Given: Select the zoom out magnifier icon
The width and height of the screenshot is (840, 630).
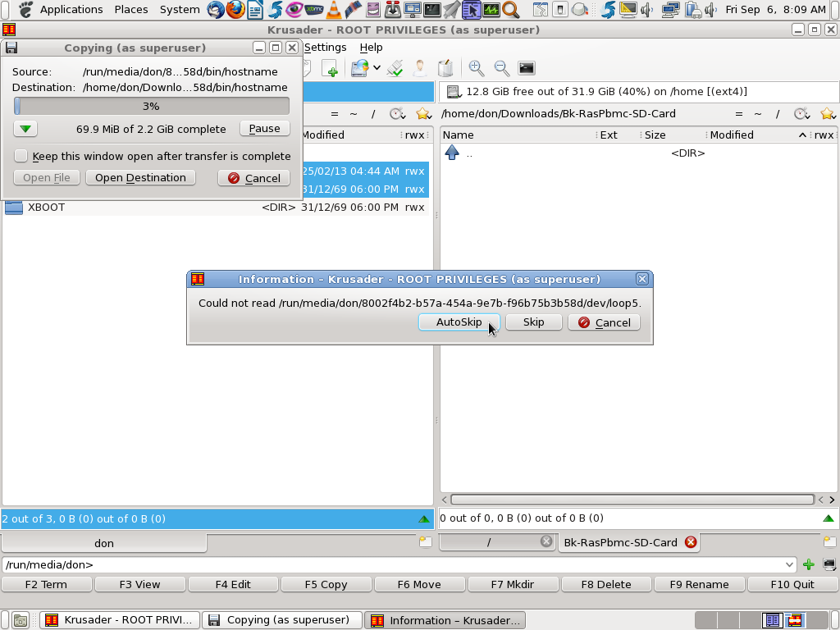Looking at the screenshot, I should 502,68.
